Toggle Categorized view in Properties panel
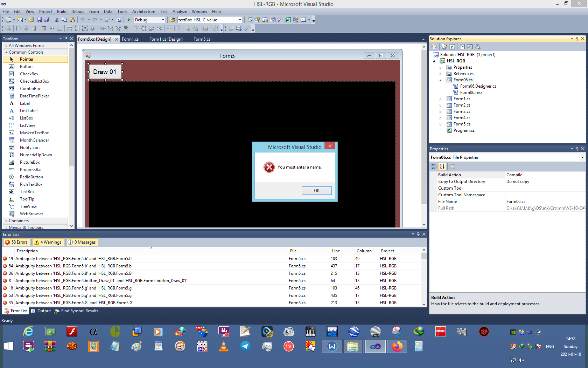 tap(434, 166)
